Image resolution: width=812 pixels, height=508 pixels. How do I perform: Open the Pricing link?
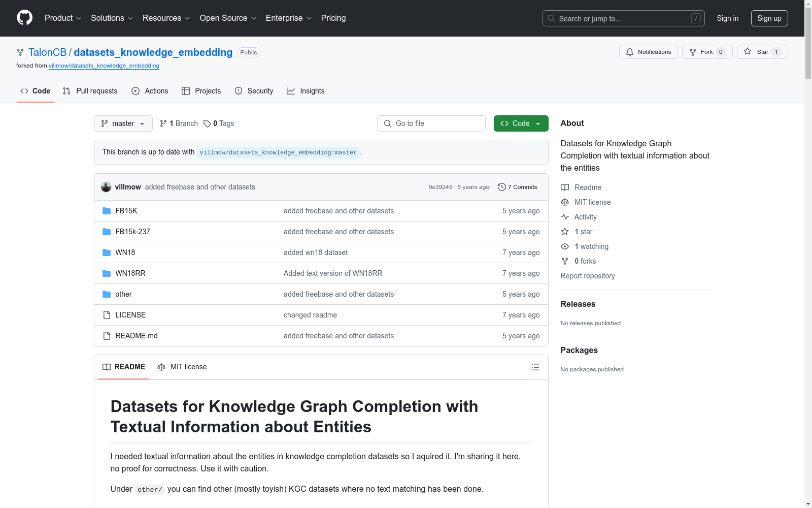pos(333,18)
